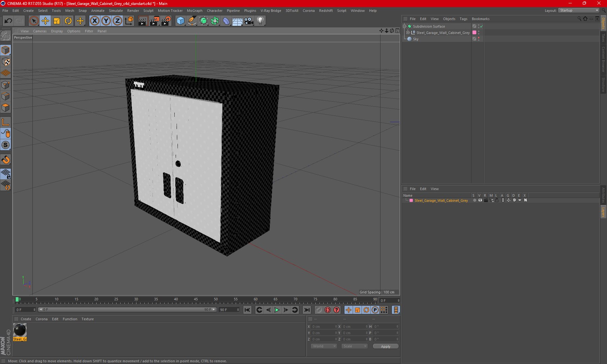This screenshot has width=607, height=364.
Task: Click Make Editable icon in left toolbar
Action: (x=6, y=35)
